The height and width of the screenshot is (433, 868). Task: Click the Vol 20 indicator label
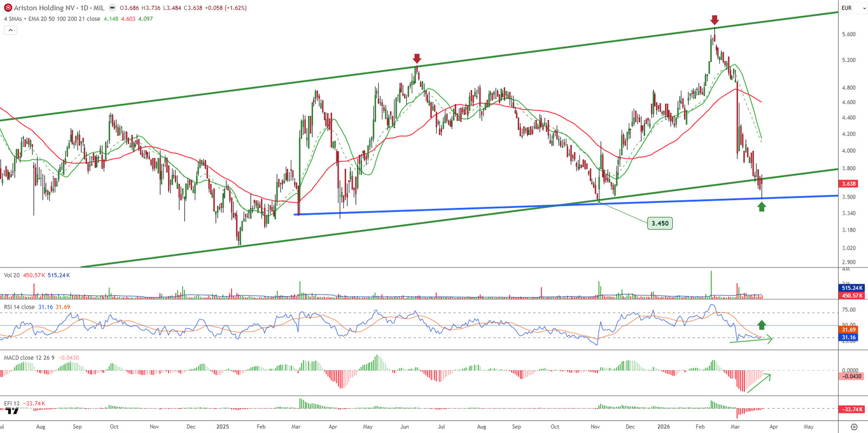point(11,275)
